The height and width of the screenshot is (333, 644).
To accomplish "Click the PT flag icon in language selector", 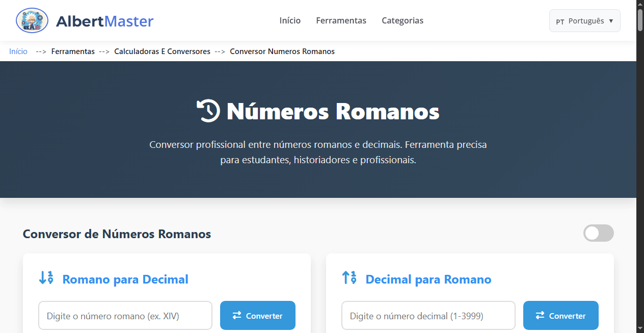I will coord(561,21).
